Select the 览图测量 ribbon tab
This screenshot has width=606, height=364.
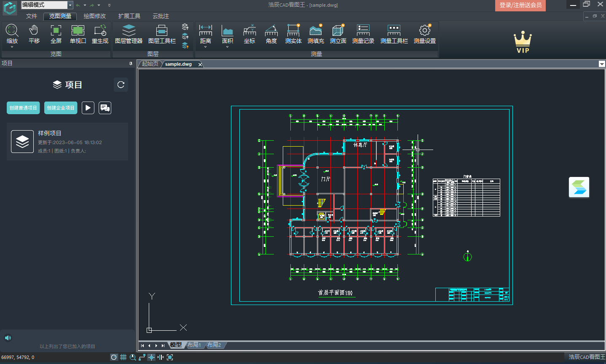tap(60, 16)
